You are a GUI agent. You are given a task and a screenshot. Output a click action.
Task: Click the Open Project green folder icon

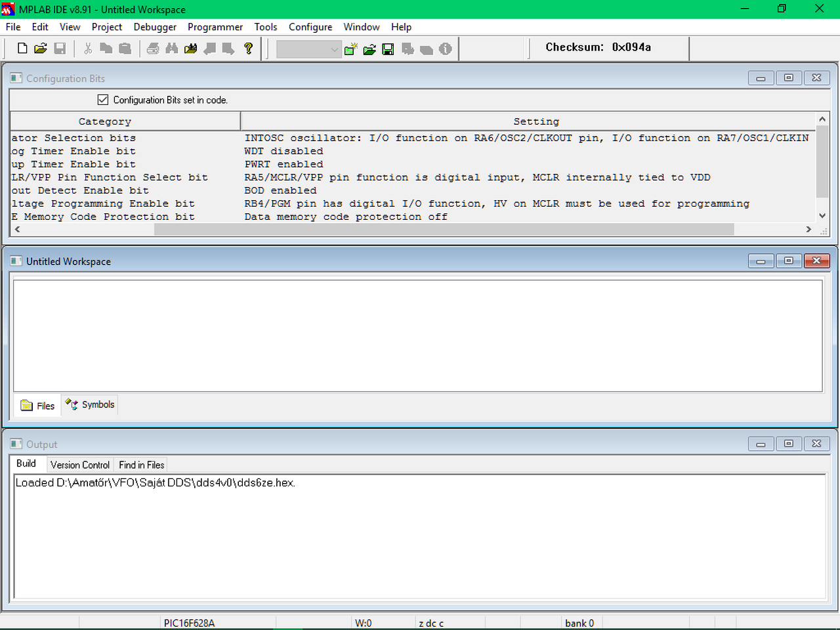tap(369, 49)
